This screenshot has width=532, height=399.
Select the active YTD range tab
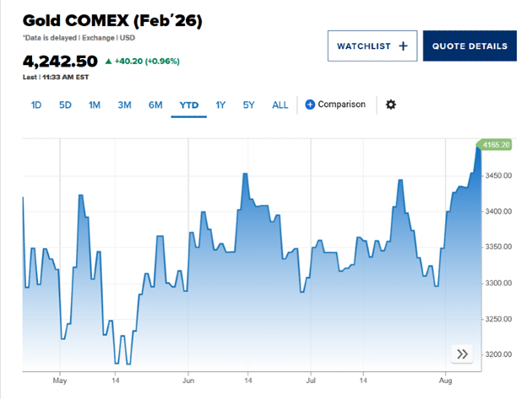pos(188,105)
